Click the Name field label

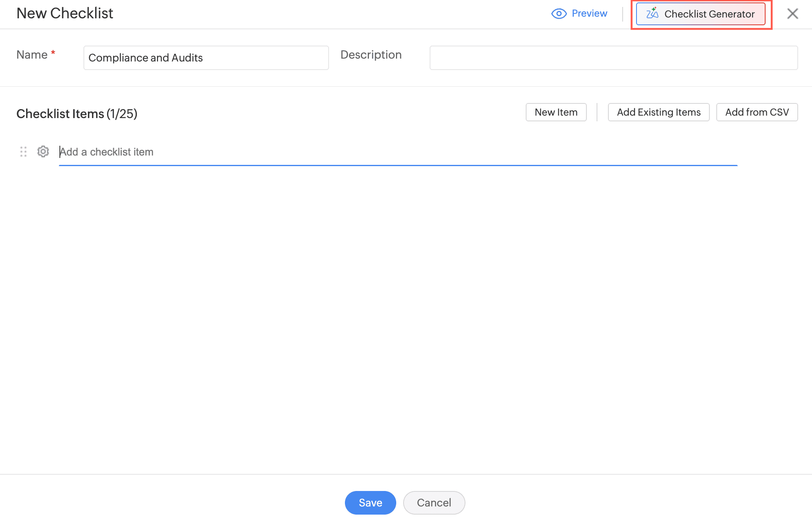pos(32,55)
